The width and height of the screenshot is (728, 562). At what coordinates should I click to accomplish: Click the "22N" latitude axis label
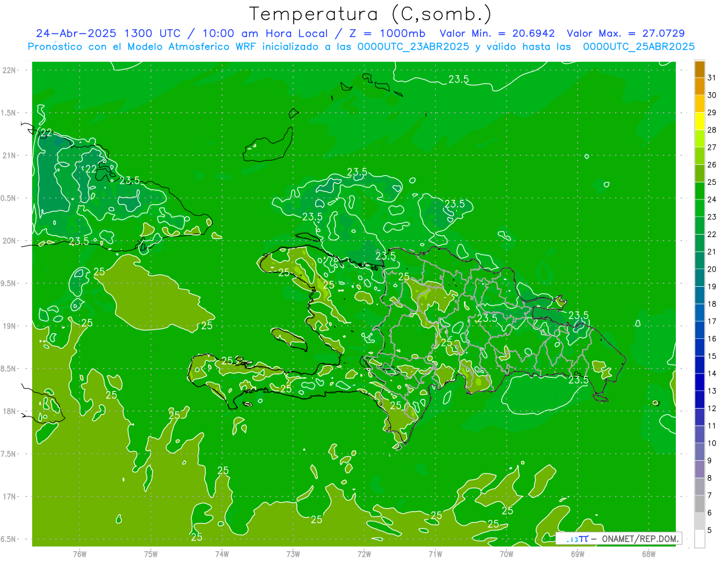[10, 70]
